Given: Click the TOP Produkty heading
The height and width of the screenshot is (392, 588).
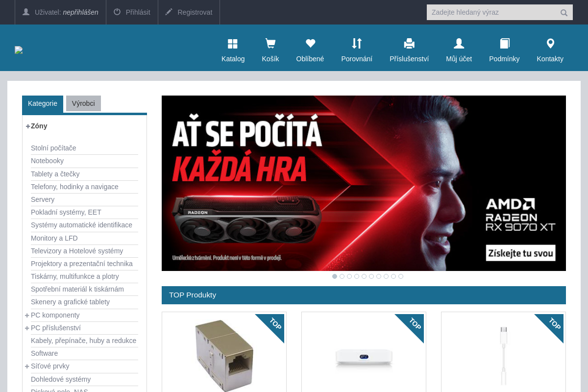Looking at the screenshot, I should pos(193,295).
